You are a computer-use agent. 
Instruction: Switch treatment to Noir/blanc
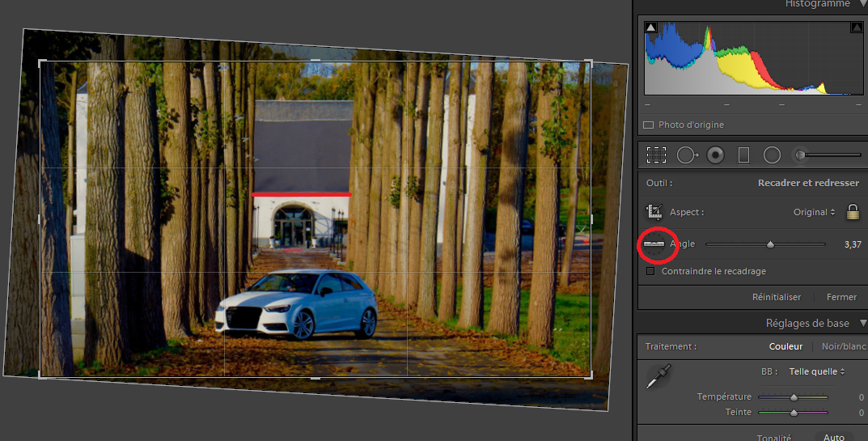click(844, 346)
